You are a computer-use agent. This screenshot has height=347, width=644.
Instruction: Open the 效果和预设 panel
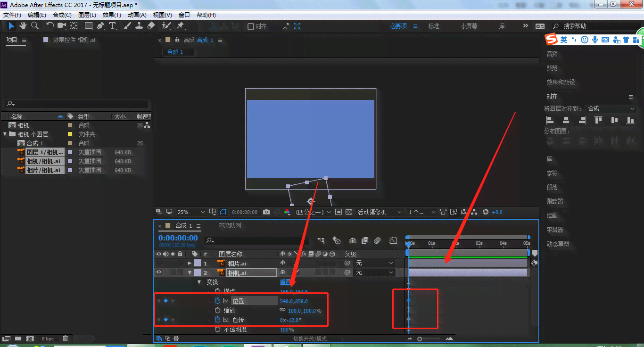click(561, 82)
